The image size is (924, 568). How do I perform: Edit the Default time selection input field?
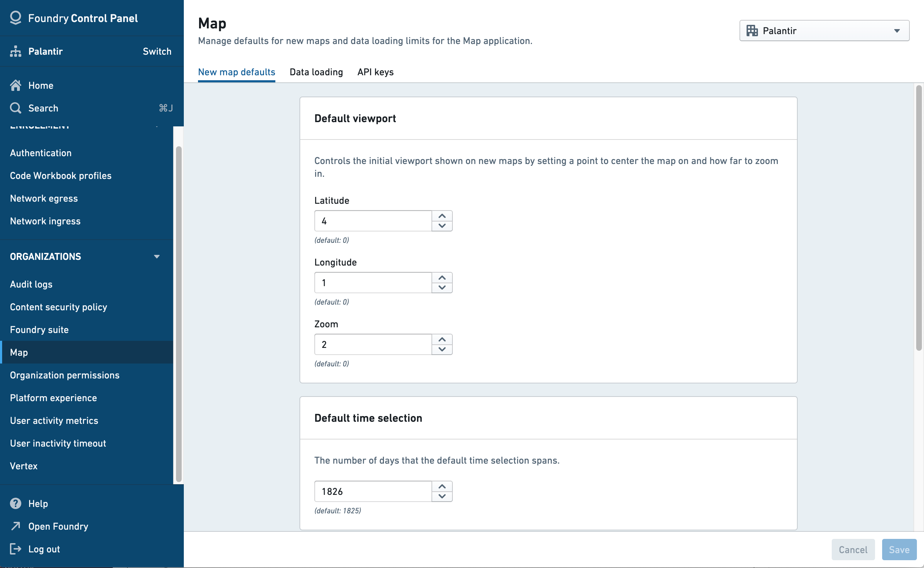pyautogui.click(x=373, y=491)
